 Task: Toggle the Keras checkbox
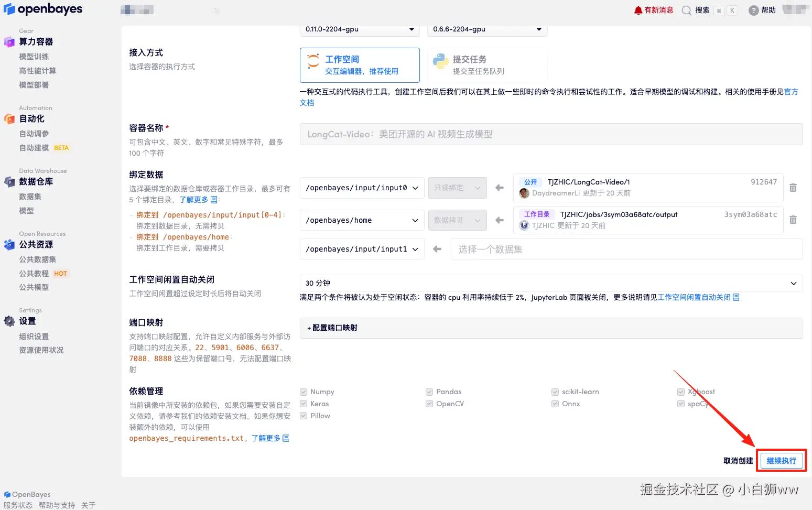coord(304,404)
